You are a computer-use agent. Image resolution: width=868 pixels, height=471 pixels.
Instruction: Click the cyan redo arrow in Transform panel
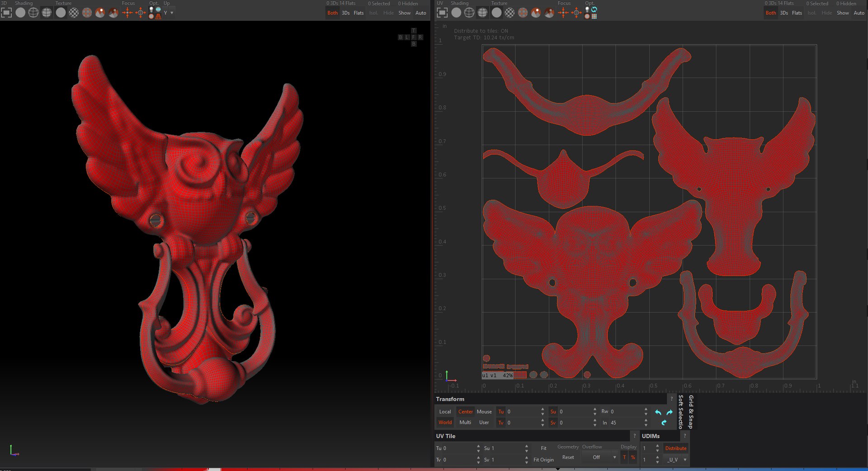pos(670,412)
